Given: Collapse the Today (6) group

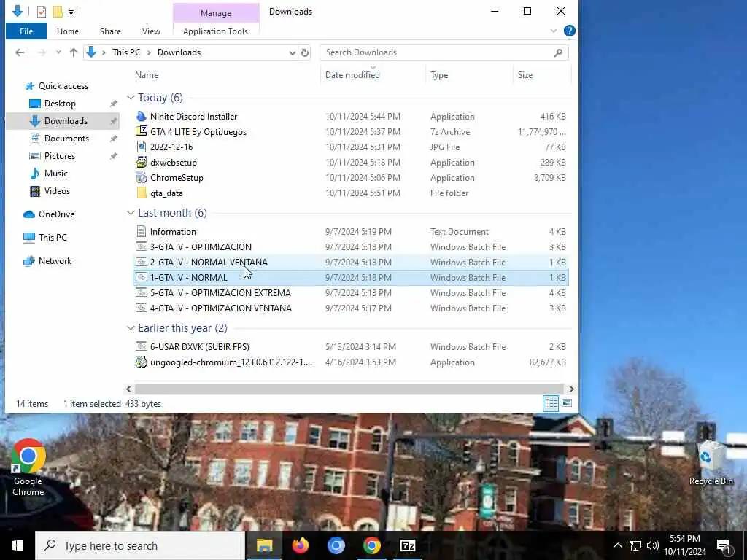Looking at the screenshot, I should click(131, 98).
